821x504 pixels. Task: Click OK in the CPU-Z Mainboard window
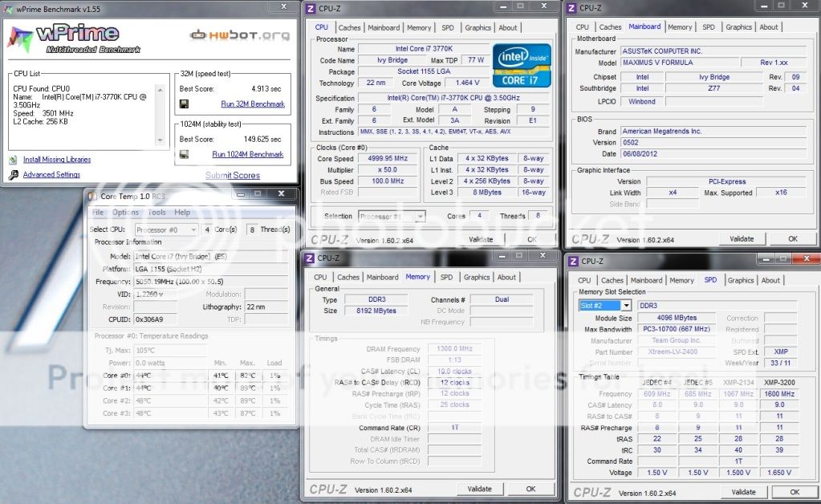pos(793,238)
